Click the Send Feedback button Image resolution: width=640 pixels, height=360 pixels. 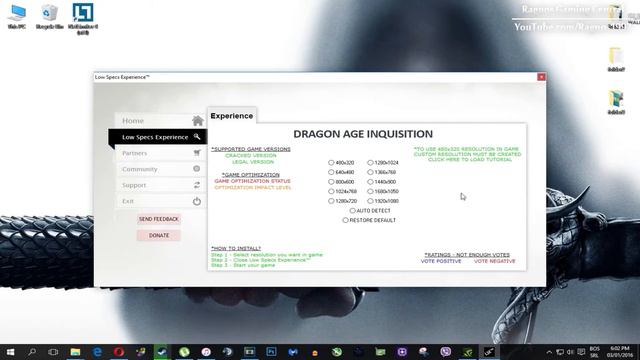click(159, 219)
